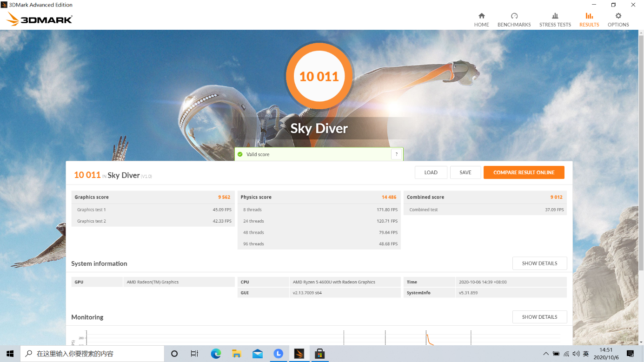This screenshot has width=644, height=362.
Task: Show details for Monitoring
Action: [x=539, y=317]
